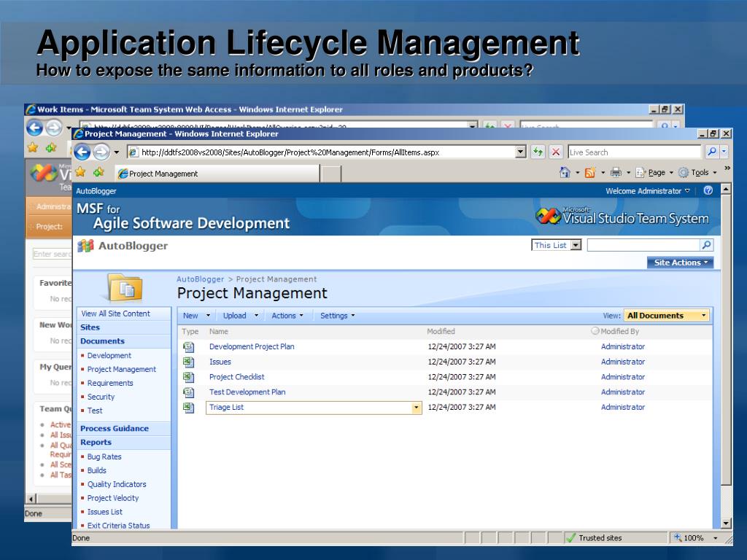747x560 pixels.
Task: Click the zoom magnifier in the status bar
Action: coord(678,537)
